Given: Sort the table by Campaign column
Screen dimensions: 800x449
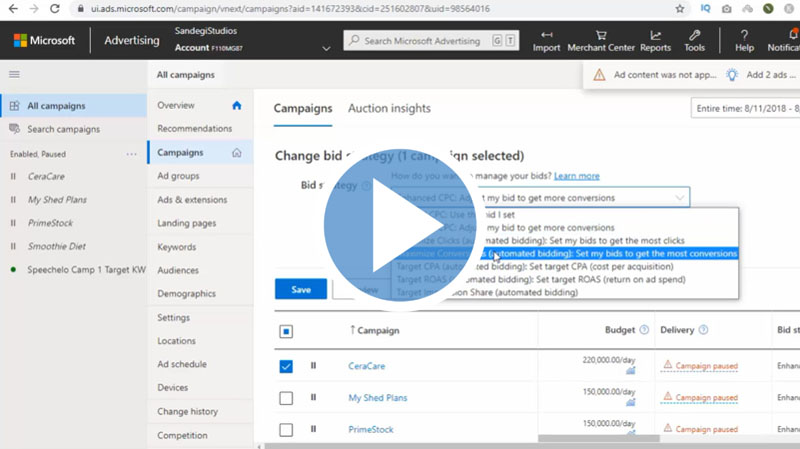Looking at the screenshot, I should point(374,330).
